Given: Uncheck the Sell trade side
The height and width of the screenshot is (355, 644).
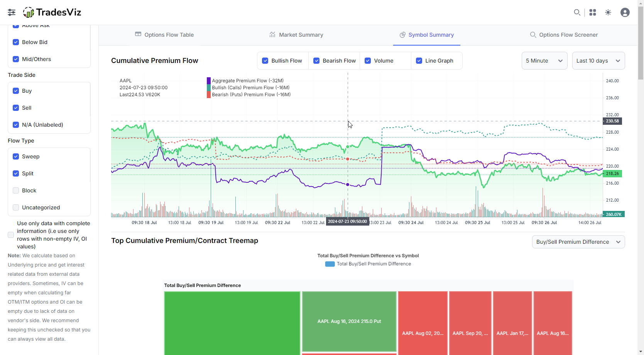Looking at the screenshot, I should (16, 108).
